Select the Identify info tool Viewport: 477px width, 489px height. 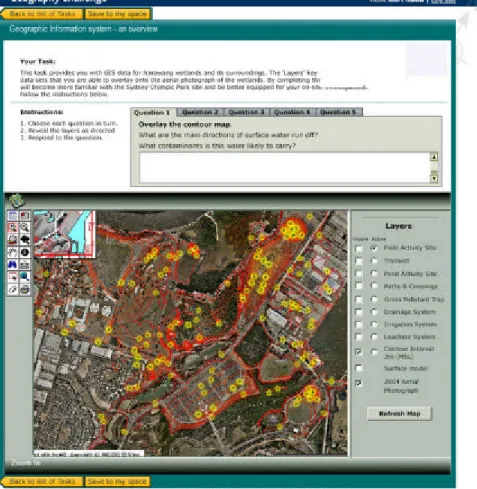[25, 252]
